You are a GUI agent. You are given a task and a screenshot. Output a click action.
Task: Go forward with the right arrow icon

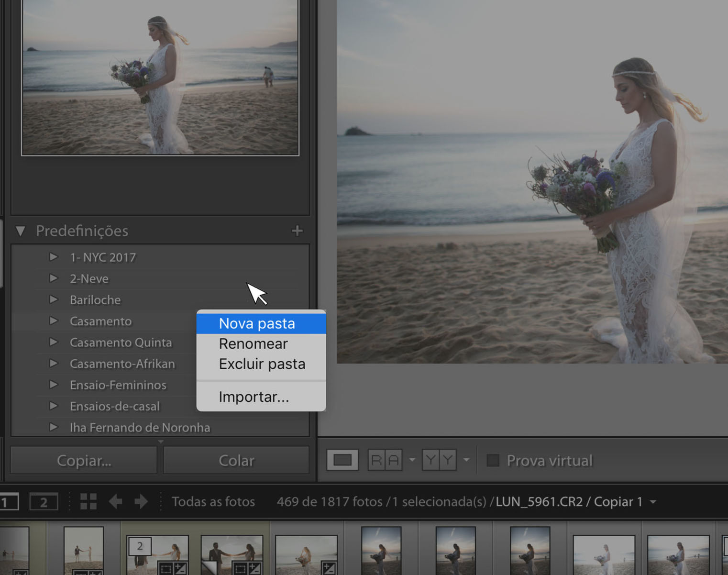(x=141, y=501)
